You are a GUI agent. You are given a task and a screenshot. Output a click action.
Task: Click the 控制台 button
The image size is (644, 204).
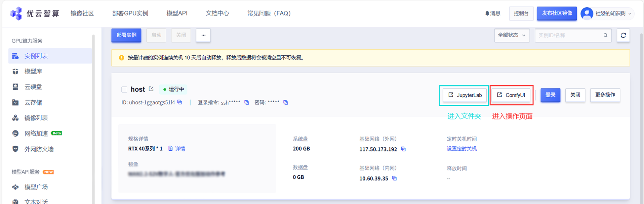click(x=521, y=13)
